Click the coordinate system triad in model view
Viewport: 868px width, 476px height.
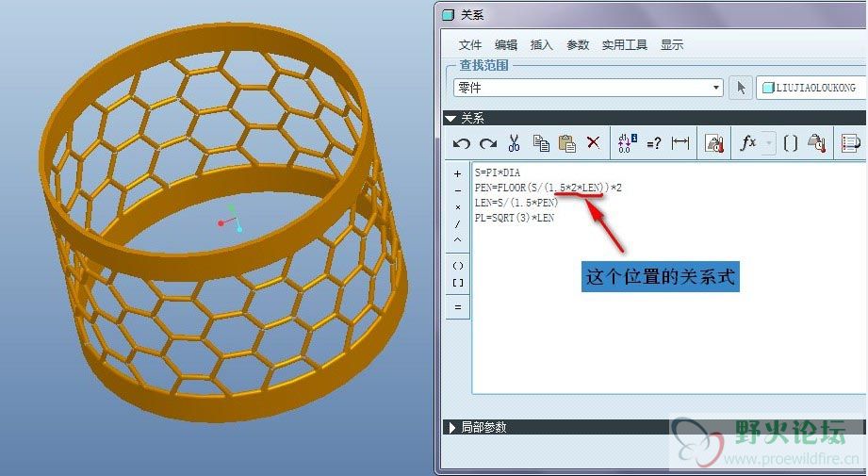(x=231, y=219)
